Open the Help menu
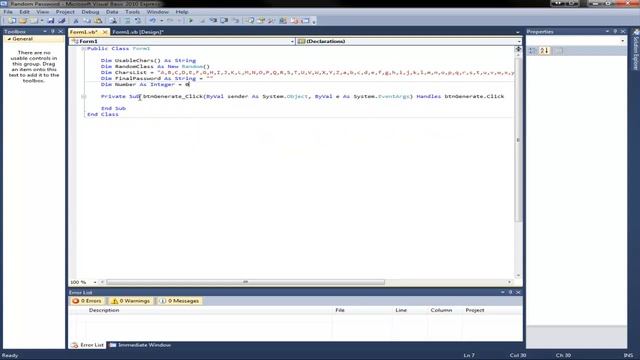The height and width of the screenshot is (360, 640). [x=182, y=12]
